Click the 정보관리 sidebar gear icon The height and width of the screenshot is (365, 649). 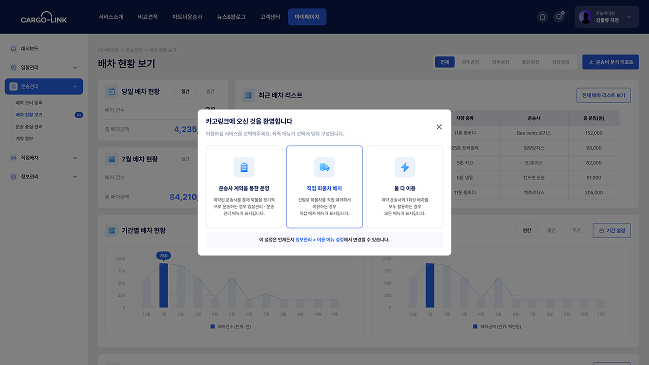pyautogui.click(x=13, y=177)
